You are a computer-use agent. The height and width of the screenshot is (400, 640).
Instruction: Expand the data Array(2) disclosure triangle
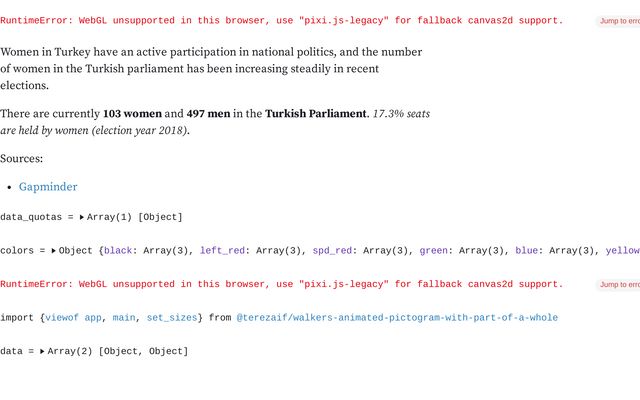(43, 351)
